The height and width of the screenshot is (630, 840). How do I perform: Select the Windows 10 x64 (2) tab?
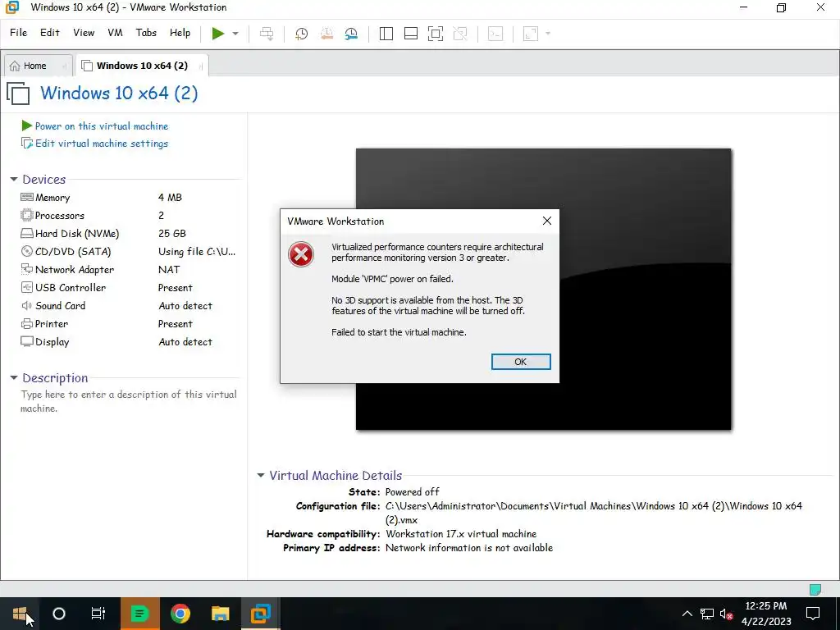(x=141, y=66)
